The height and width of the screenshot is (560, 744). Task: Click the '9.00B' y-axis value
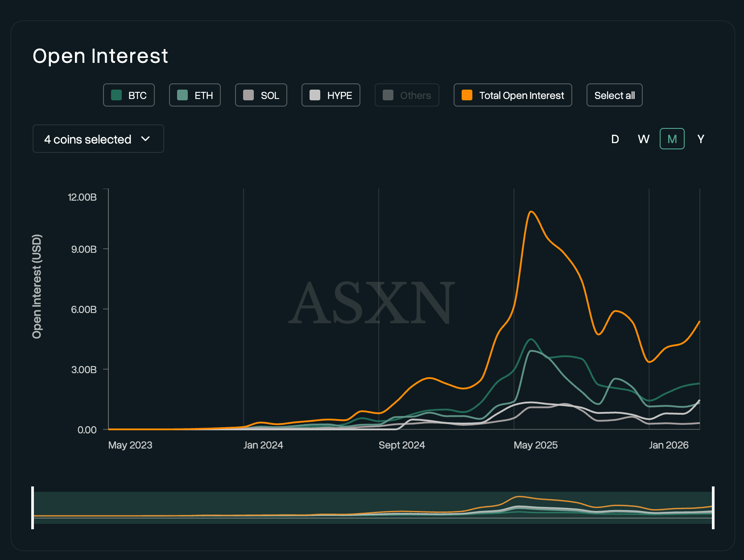84,249
